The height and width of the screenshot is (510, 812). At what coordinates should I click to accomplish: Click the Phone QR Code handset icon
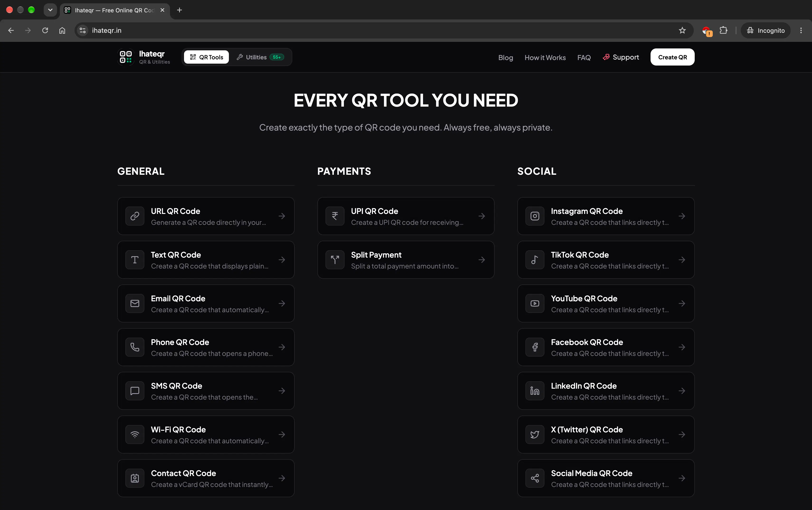[135, 347]
